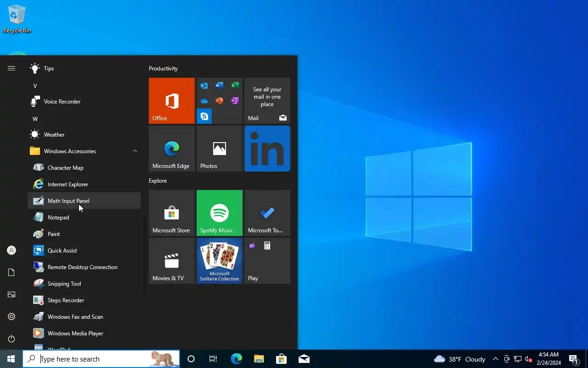The image size is (588, 368).
Task: Open the Photos tile
Action: [220, 149]
